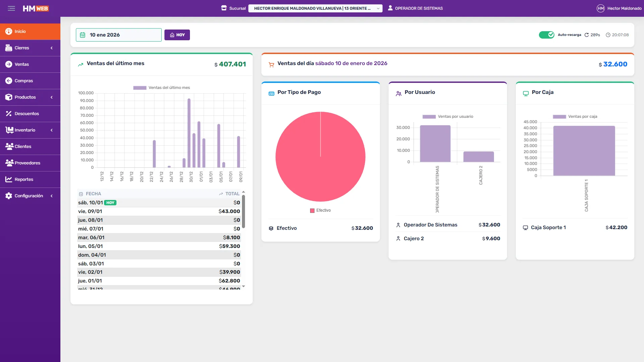Open the Descuentos menu item
This screenshot has width=644, height=362.
pyautogui.click(x=30, y=114)
